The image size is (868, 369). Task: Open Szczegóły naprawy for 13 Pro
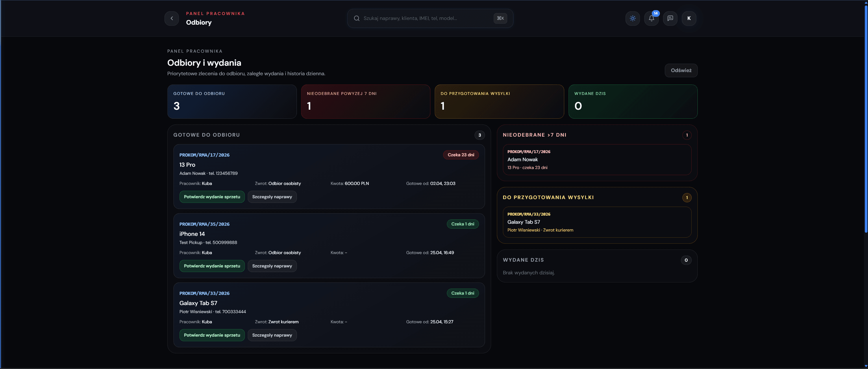272,197
